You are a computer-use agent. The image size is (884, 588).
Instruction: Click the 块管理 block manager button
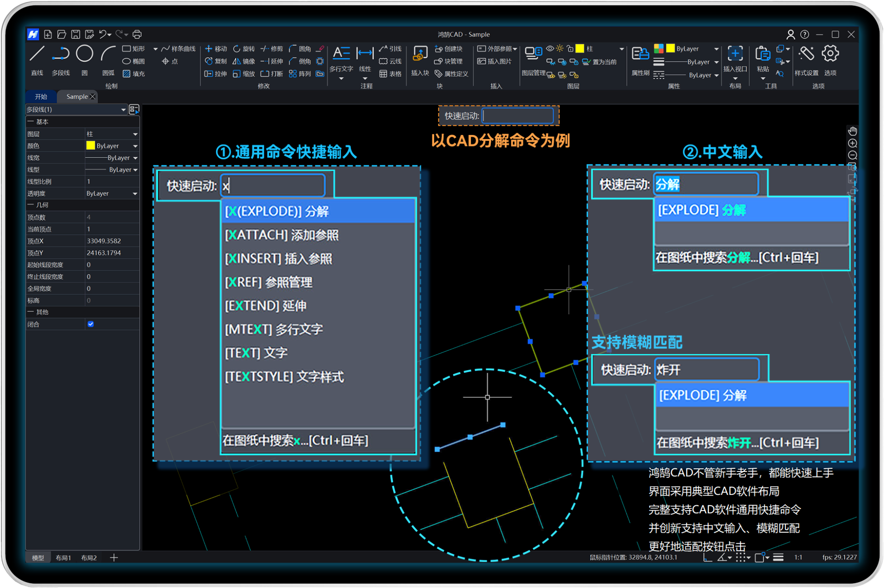pyautogui.click(x=448, y=61)
